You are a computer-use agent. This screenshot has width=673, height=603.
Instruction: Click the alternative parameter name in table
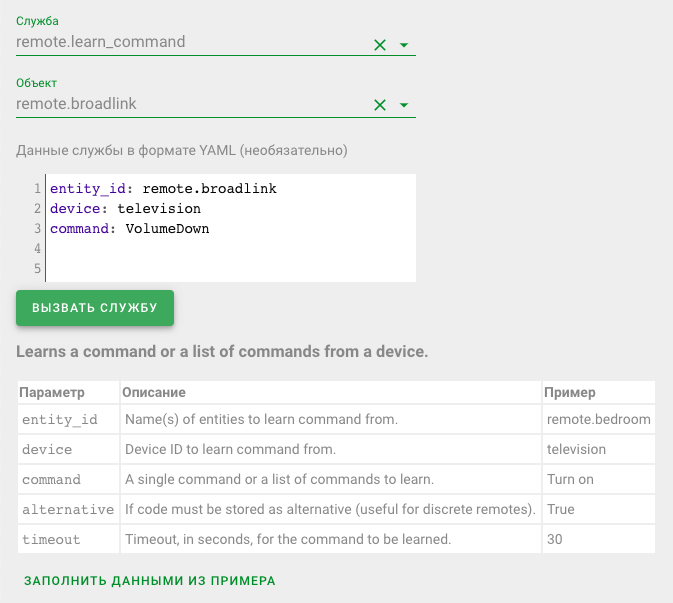[x=68, y=510]
